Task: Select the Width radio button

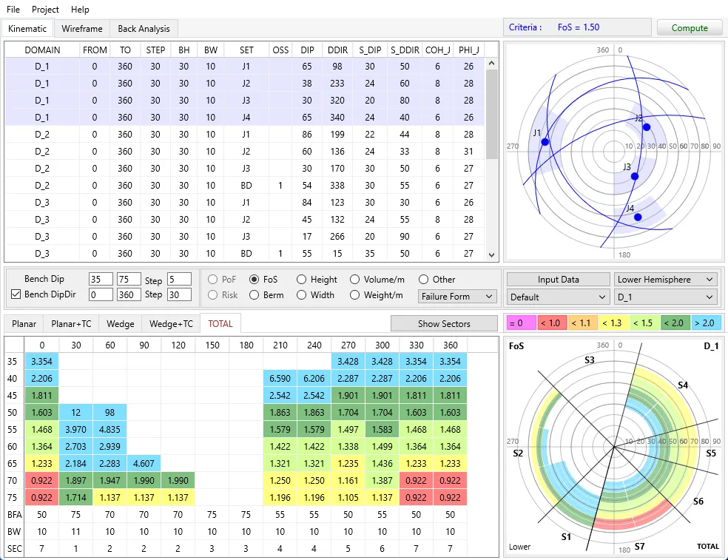Action: pos(301,295)
